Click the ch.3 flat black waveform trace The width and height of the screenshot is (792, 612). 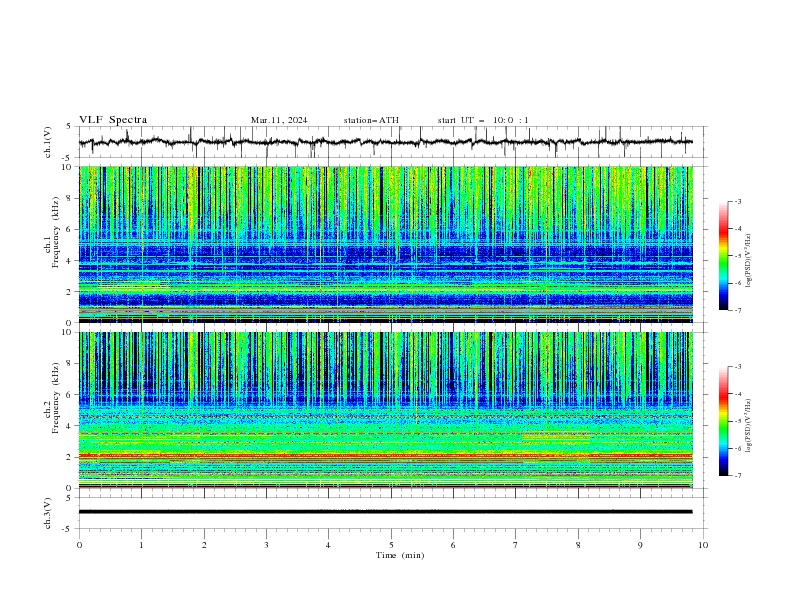pos(385,512)
